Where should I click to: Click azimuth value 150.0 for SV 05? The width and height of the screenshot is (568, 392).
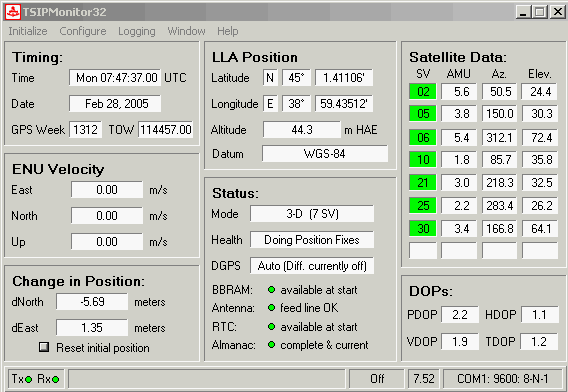500,114
